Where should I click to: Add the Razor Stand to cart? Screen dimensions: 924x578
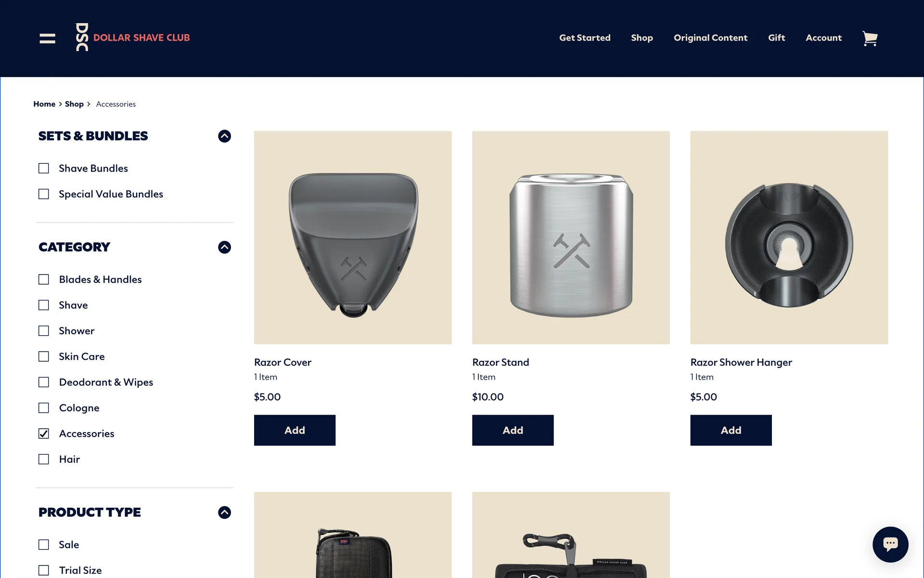[x=513, y=430]
